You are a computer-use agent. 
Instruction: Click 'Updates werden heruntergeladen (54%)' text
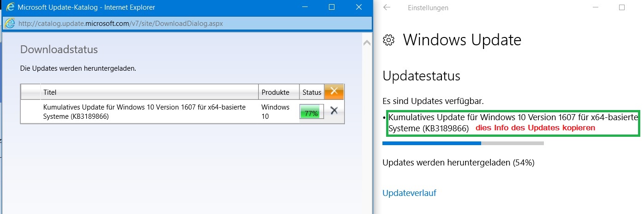[458, 163]
